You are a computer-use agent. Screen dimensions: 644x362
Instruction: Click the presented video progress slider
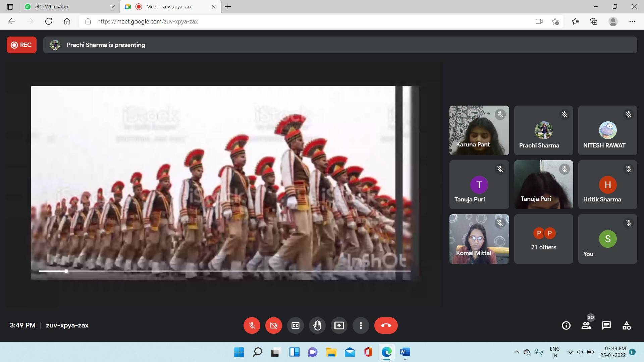(66, 271)
